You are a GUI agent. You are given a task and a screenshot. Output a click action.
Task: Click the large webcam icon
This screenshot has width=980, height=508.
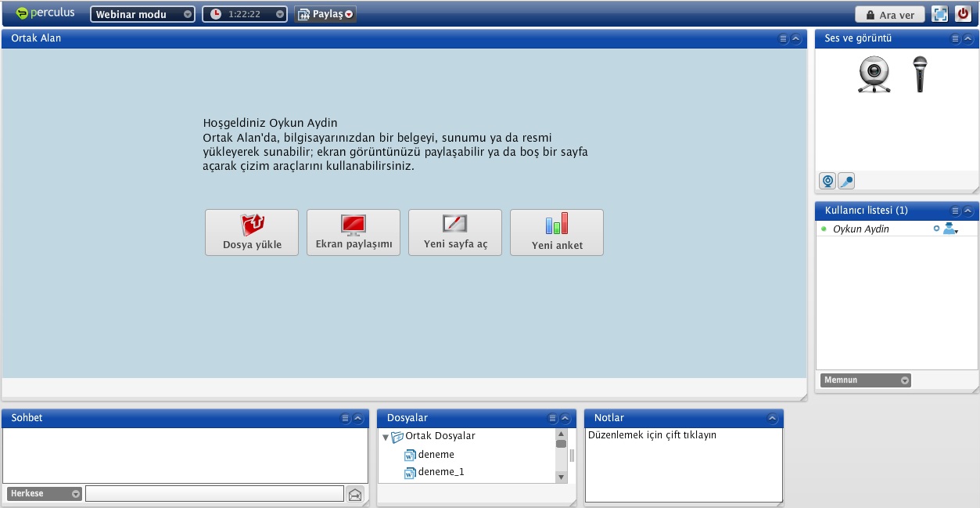click(874, 75)
